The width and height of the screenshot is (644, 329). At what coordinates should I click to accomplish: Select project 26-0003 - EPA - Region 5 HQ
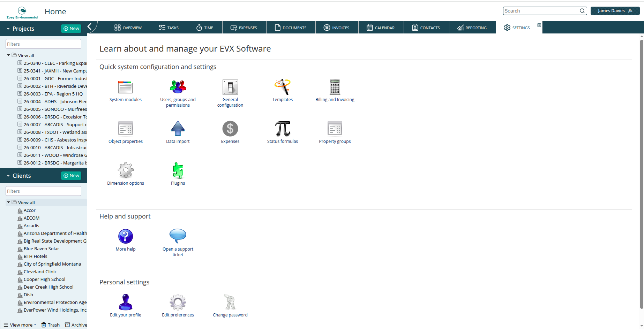click(x=52, y=94)
